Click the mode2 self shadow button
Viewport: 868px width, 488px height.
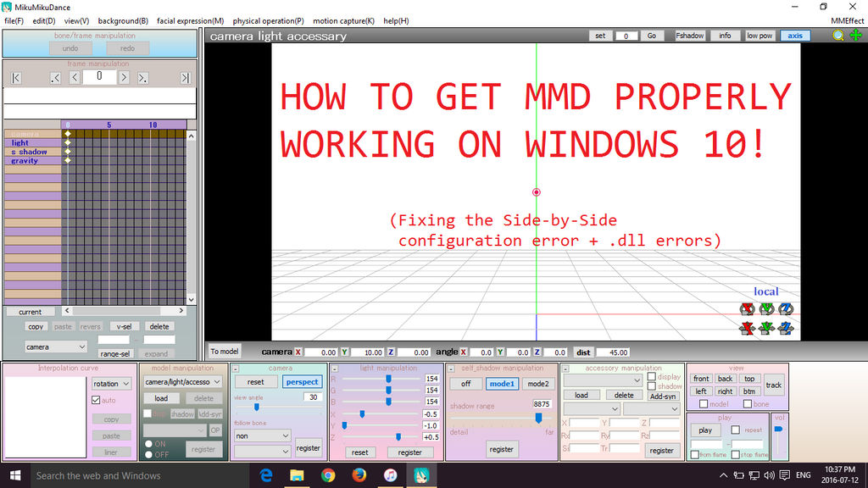coord(538,384)
